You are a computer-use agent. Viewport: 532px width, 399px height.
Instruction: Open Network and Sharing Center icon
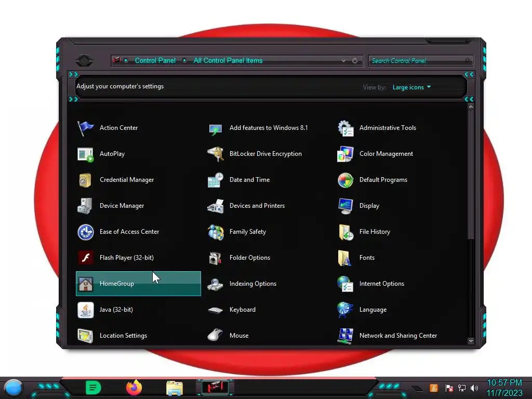pyautogui.click(x=345, y=336)
